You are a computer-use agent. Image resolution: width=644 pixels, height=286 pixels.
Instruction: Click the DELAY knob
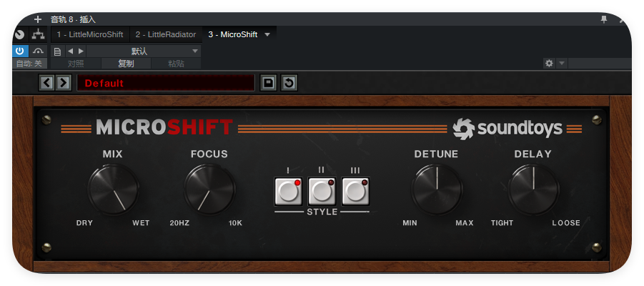[x=533, y=189]
